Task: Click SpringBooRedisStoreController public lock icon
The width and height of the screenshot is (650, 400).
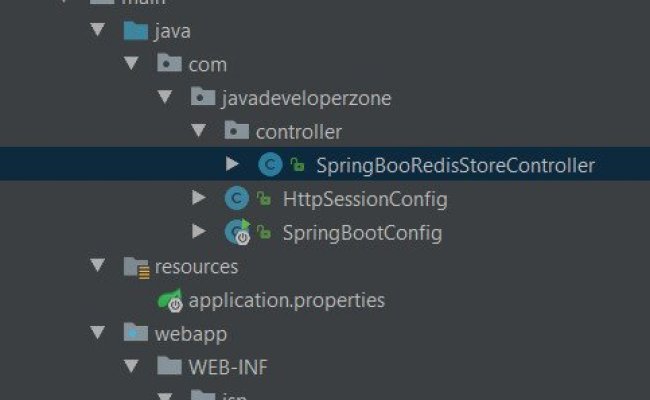Action: tap(297, 165)
